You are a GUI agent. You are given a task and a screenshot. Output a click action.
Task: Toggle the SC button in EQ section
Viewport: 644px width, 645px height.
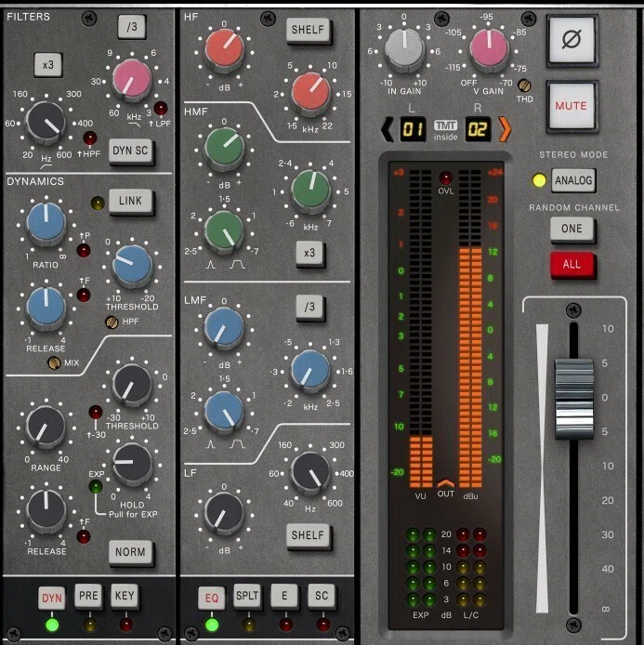coord(322,596)
